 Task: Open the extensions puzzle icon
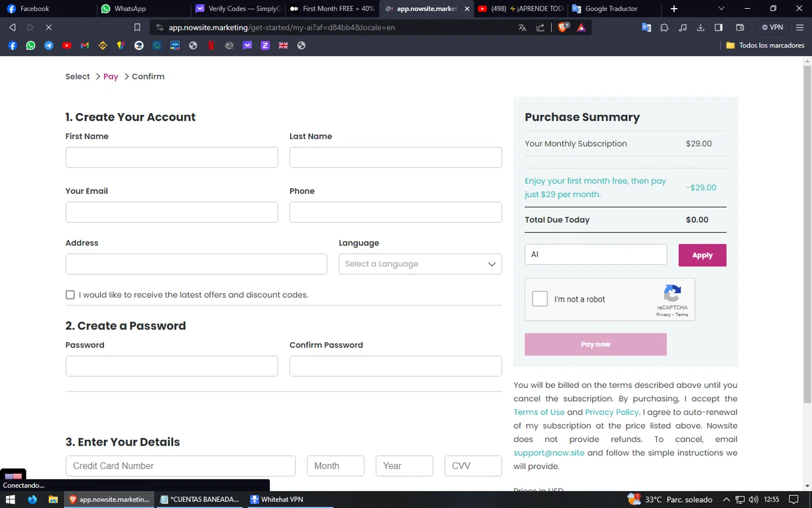point(664,27)
